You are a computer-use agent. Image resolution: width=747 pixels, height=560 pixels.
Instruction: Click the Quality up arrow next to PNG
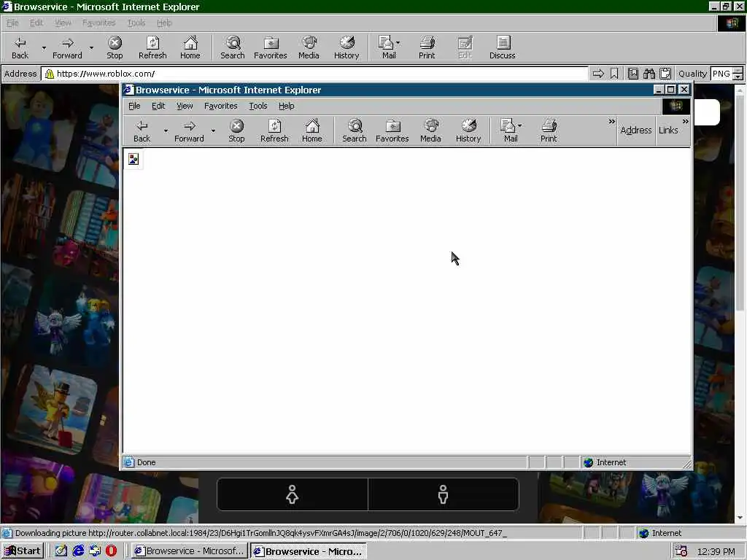point(738,70)
